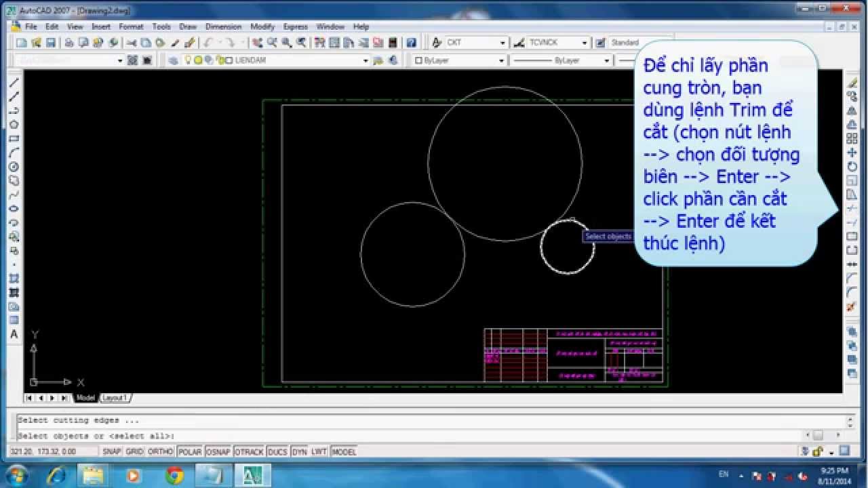Switch to the Layout1 tab

(115, 398)
